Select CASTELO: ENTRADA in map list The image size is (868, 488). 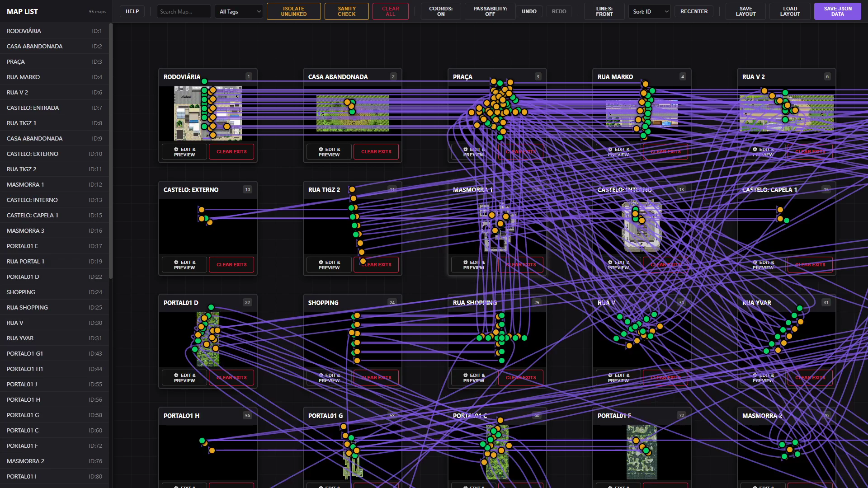point(54,108)
